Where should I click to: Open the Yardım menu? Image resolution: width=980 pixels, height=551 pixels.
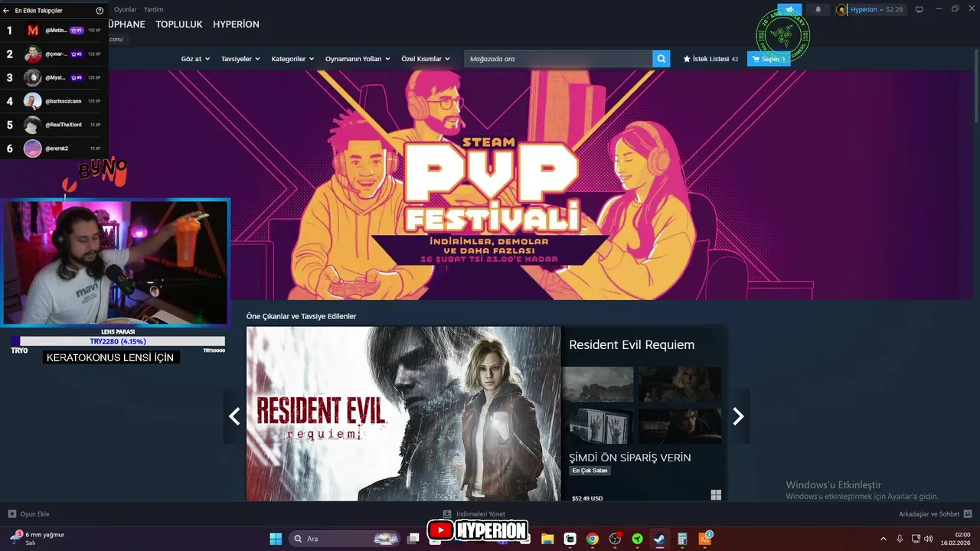click(x=154, y=10)
